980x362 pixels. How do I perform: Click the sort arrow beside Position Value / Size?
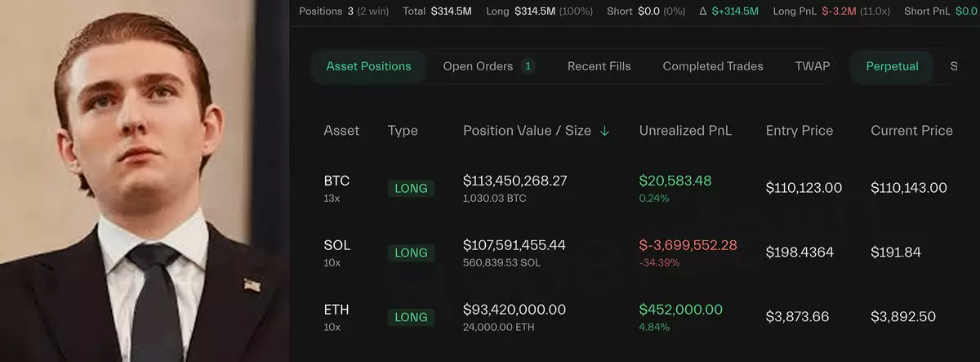coord(604,131)
